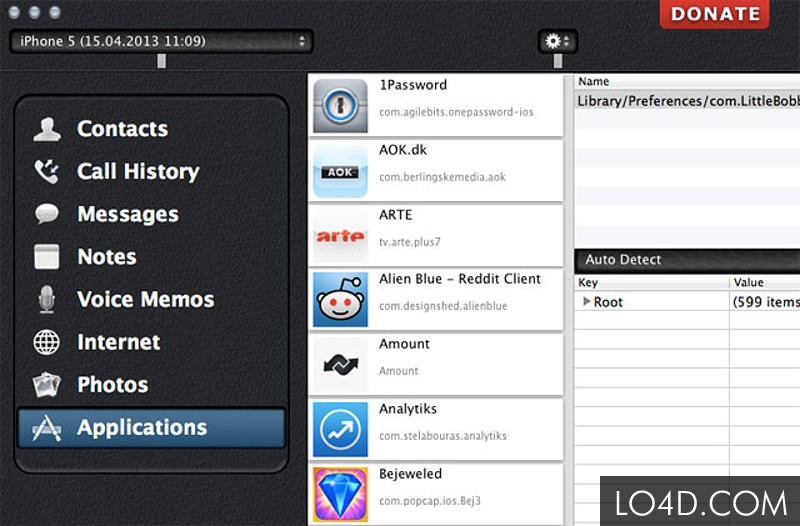Click the Applications App Store icon
Screen dimensions: 800x526
47,428
